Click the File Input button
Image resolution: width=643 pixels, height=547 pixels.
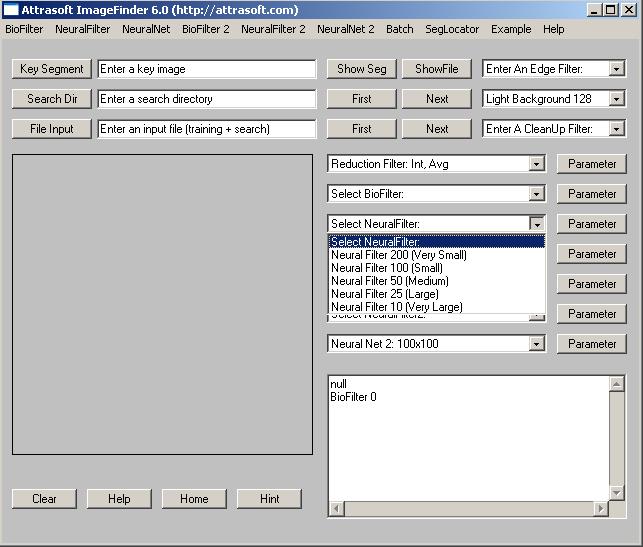click(x=52, y=129)
